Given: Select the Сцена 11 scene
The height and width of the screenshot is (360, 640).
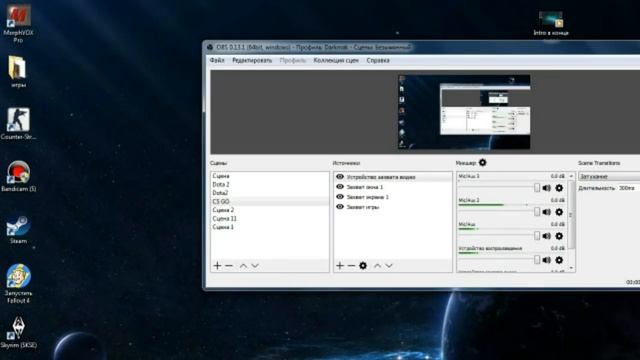Looking at the screenshot, I should [x=270, y=219].
